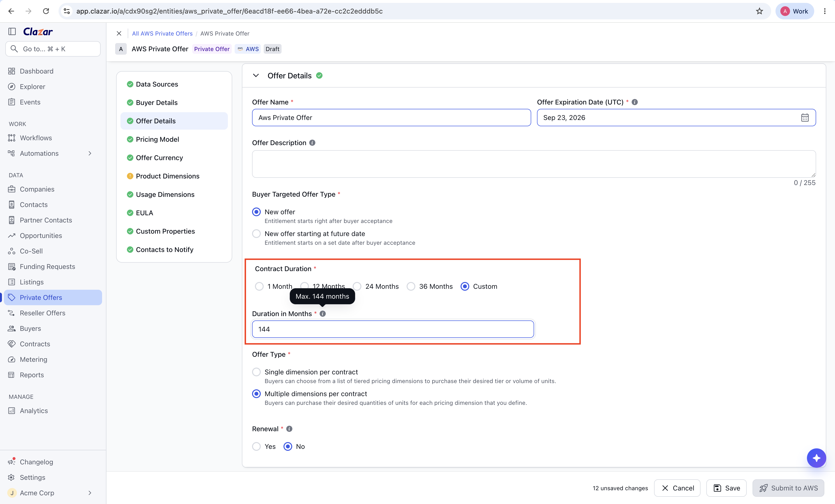
Task: Show info for Renewal field
Action: pos(289,429)
